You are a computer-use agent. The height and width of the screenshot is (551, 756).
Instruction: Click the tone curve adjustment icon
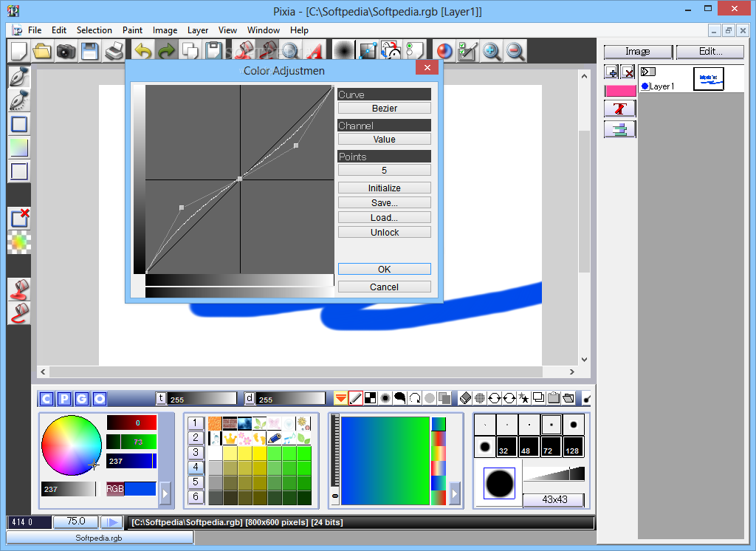tap(368, 51)
